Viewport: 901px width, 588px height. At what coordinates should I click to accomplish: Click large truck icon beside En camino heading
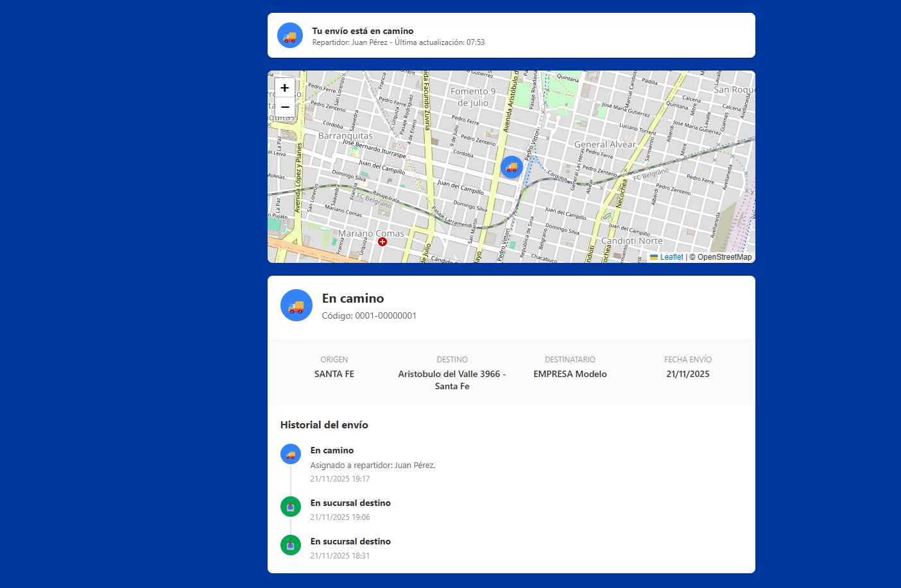(x=296, y=306)
